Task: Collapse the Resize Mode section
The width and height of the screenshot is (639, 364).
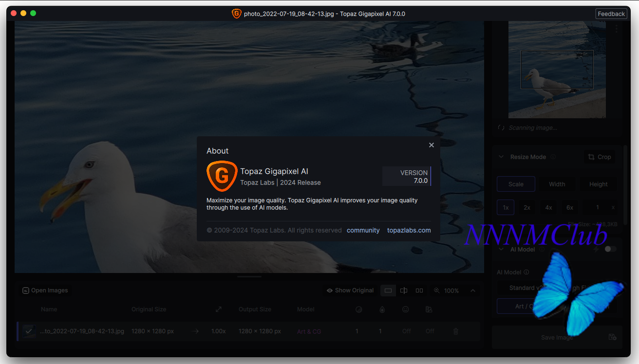Action: coord(501,157)
